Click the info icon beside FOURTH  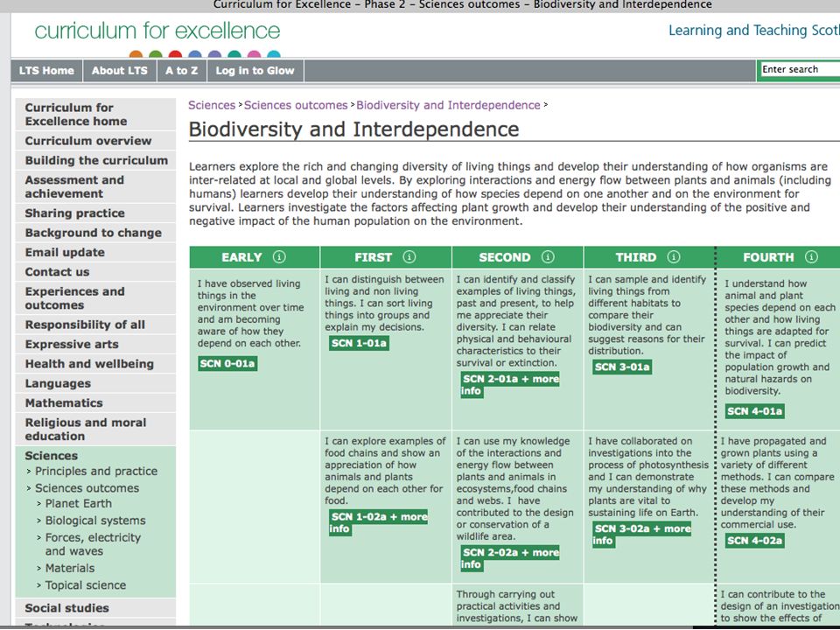point(812,257)
